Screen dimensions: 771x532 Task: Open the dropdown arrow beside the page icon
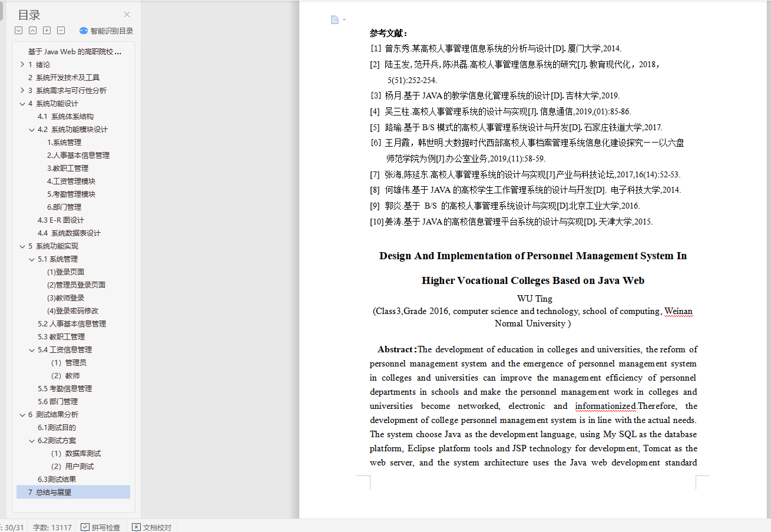tap(345, 20)
